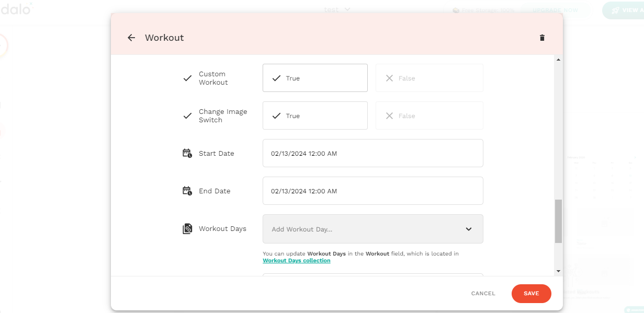
Task: Click the rocket icon at top right
Action: pyautogui.click(x=615, y=10)
